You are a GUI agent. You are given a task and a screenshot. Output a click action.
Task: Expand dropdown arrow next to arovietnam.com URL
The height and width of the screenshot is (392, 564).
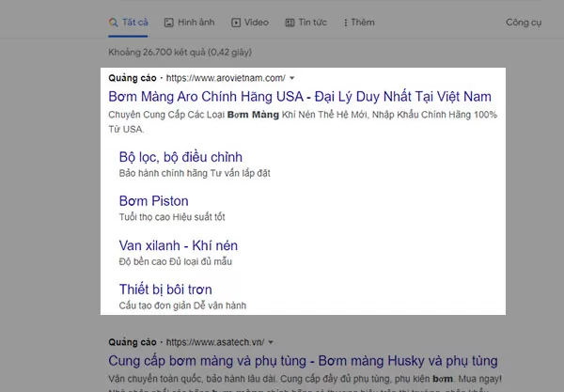[292, 78]
